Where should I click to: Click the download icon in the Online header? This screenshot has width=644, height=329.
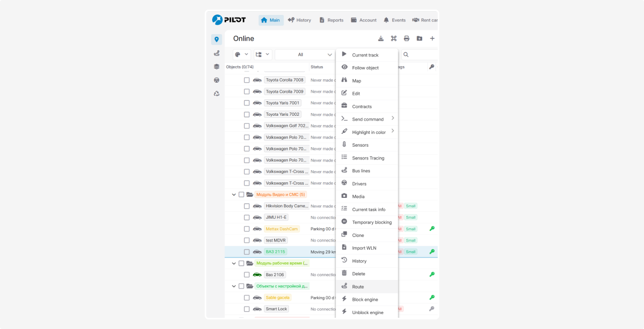coord(381,38)
